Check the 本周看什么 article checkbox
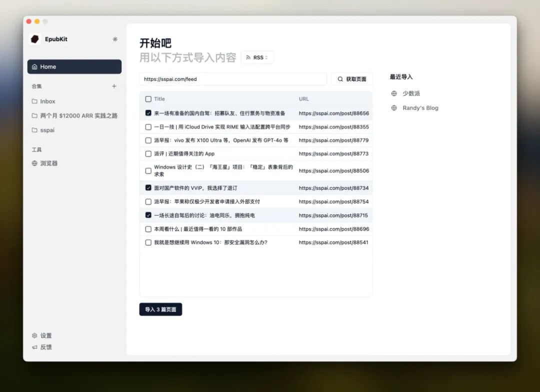This screenshot has width=540, height=392. [x=148, y=229]
